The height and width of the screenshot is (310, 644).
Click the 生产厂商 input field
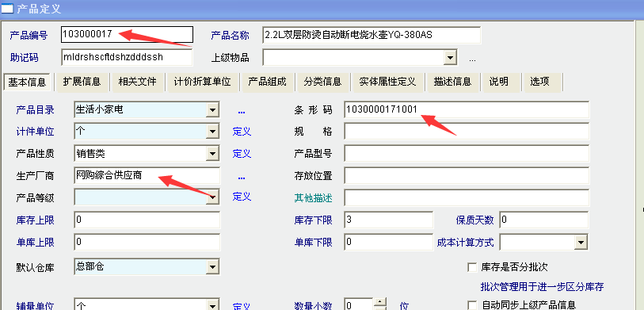pyautogui.click(x=147, y=175)
